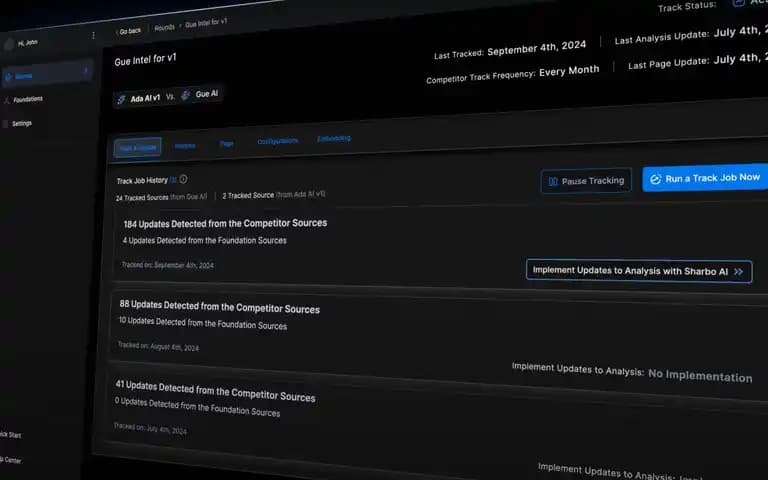Click the No Implementation status text

pos(700,376)
